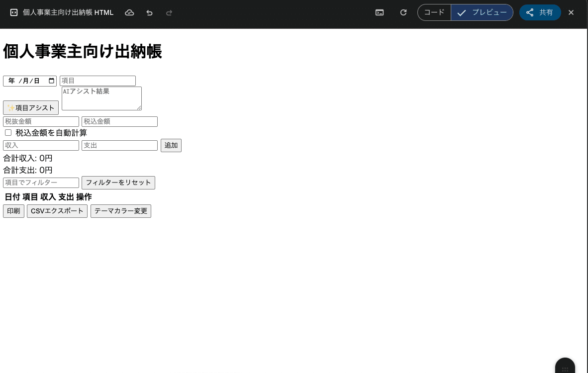Redo the change
This screenshot has width=588, height=373.
click(169, 13)
